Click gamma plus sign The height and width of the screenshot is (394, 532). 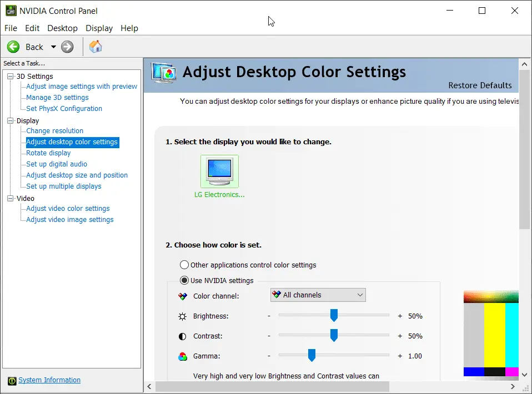[x=400, y=356]
